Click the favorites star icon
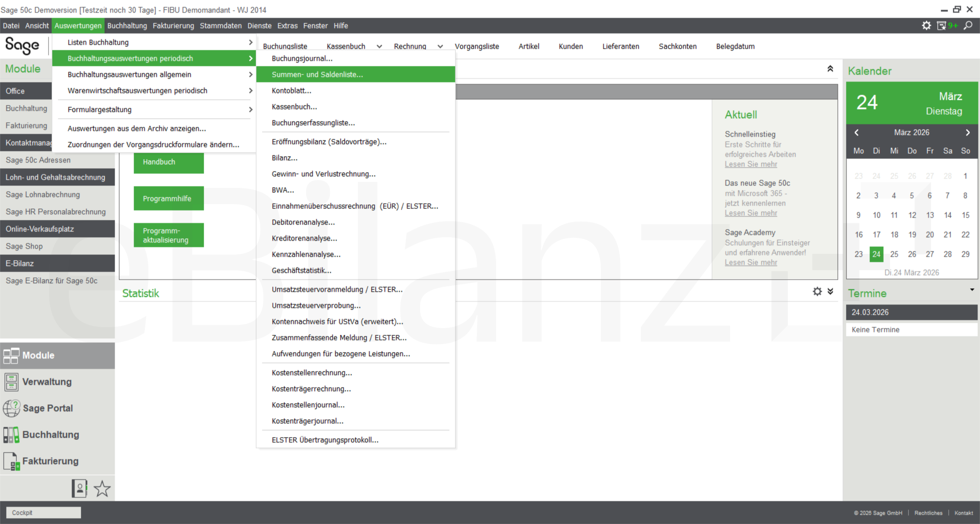980x524 pixels. (x=102, y=488)
